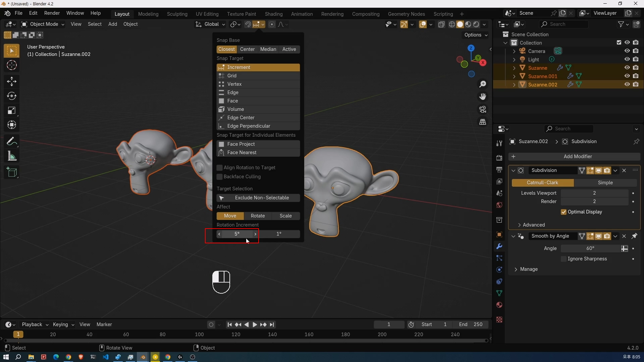Expand Suzanne.002 in outliner

(x=514, y=85)
